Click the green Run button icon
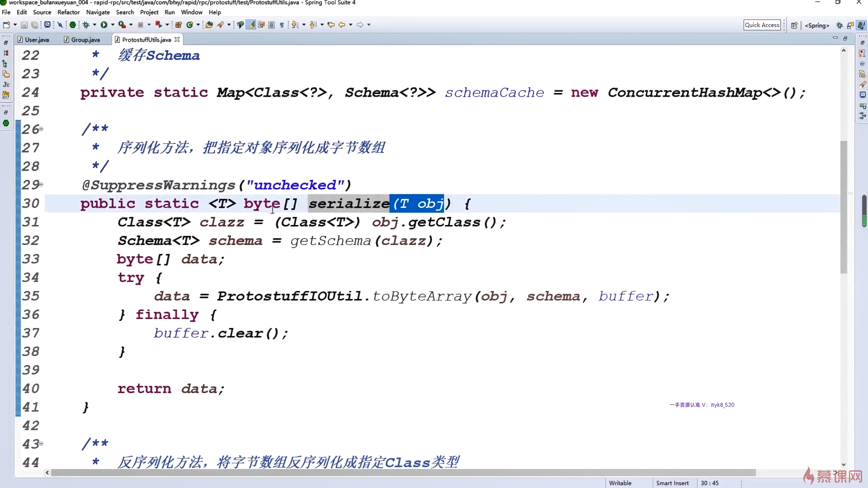The image size is (868, 488). [x=104, y=25]
